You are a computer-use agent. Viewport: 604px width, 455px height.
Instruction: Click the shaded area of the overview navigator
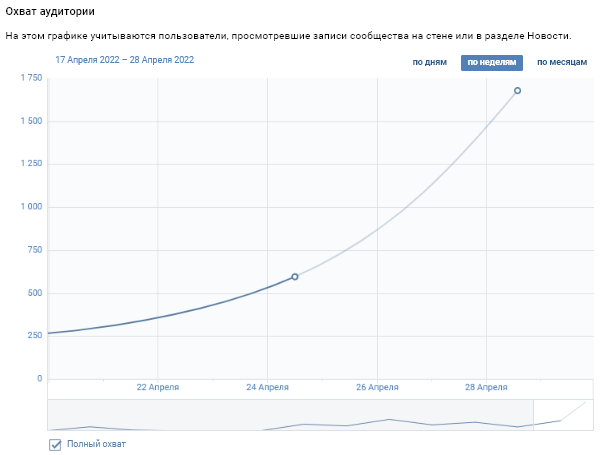click(x=290, y=415)
